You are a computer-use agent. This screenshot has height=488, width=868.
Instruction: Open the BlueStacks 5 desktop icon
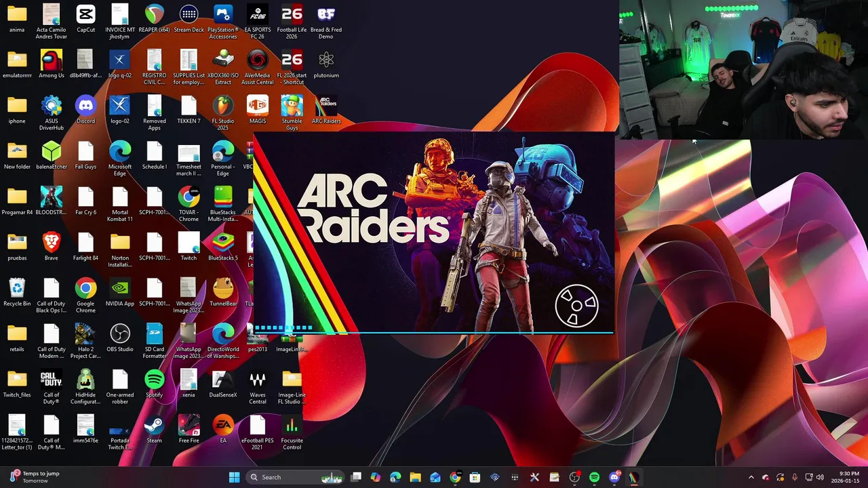click(x=223, y=246)
